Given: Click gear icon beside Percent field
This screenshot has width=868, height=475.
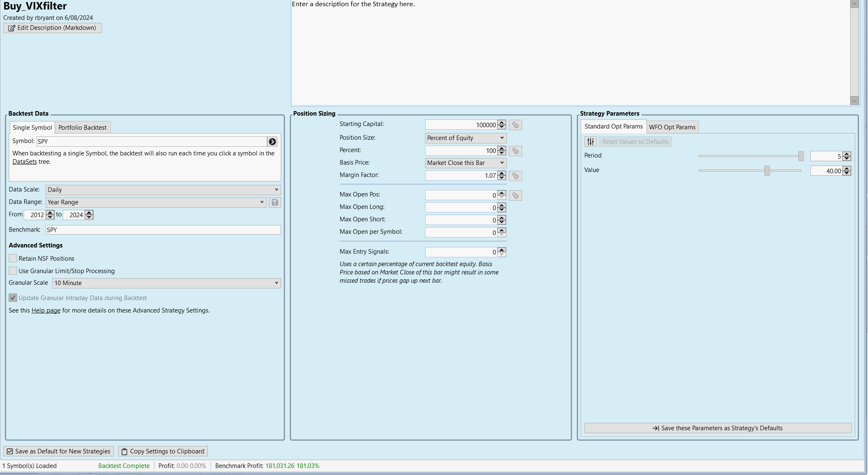Looking at the screenshot, I should pyautogui.click(x=515, y=151).
